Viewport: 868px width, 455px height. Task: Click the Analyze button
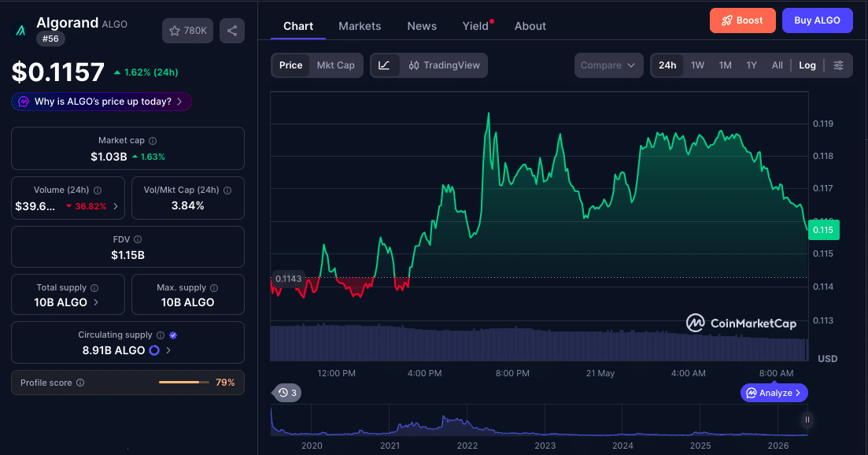[774, 393]
